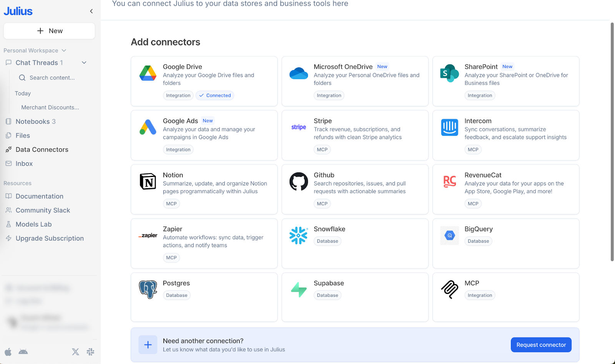Click the Google Ads logo icon
Image resolution: width=615 pixels, height=364 pixels.
(x=148, y=127)
